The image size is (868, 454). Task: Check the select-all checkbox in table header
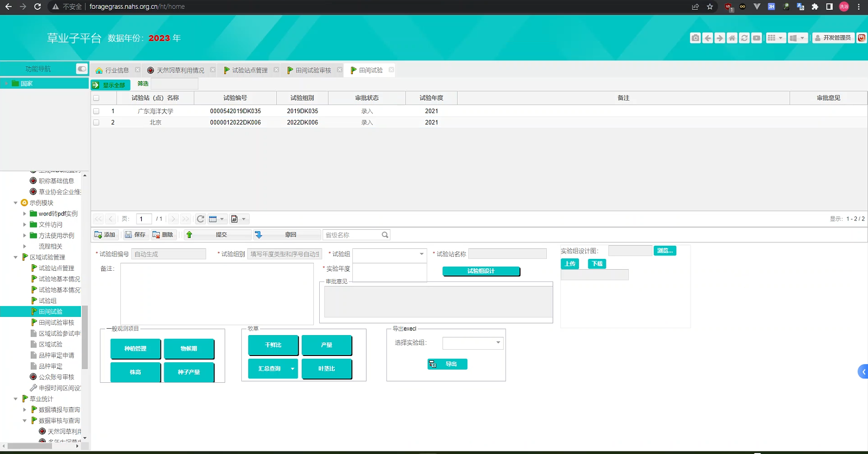pos(96,98)
